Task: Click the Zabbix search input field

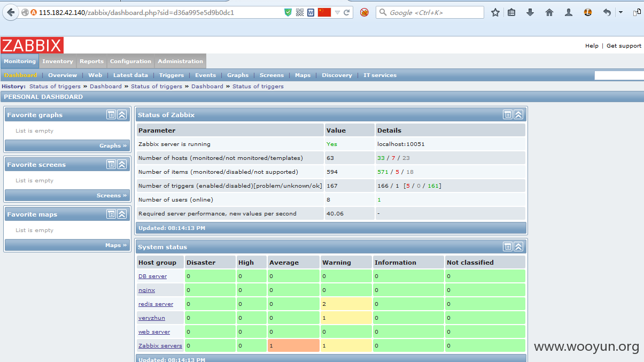Action: point(619,75)
